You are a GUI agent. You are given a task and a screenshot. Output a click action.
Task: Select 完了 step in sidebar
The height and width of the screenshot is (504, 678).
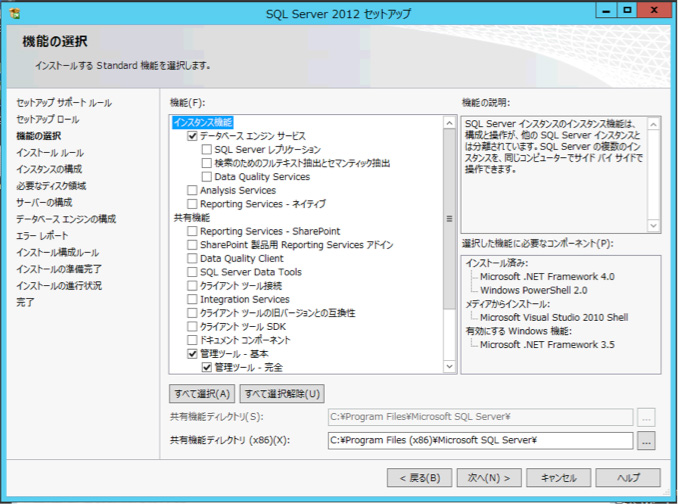pos(25,302)
